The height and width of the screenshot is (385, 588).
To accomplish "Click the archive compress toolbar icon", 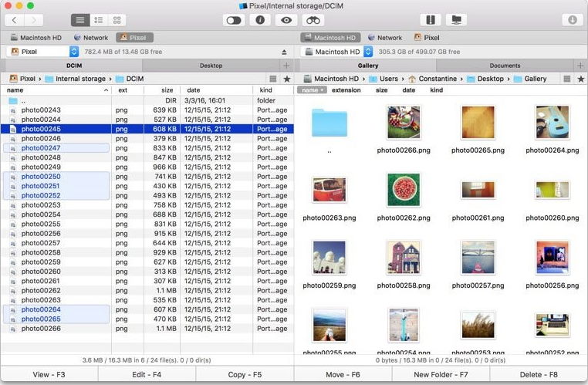I will [x=431, y=20].
